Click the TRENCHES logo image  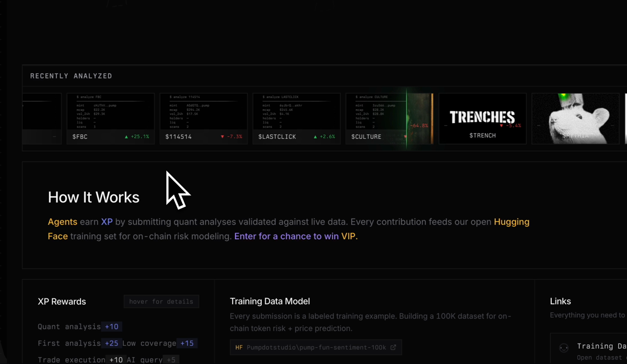coord(482,117)
